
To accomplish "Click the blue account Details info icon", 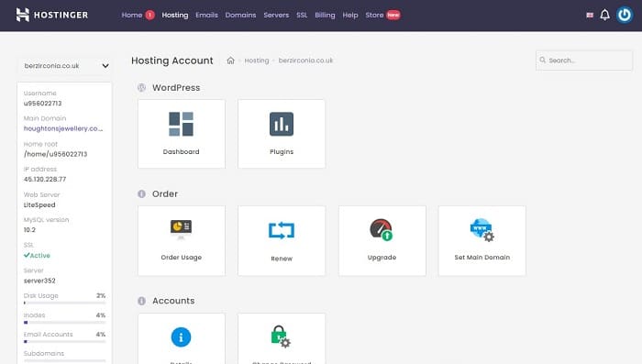I will pos(181,337).
